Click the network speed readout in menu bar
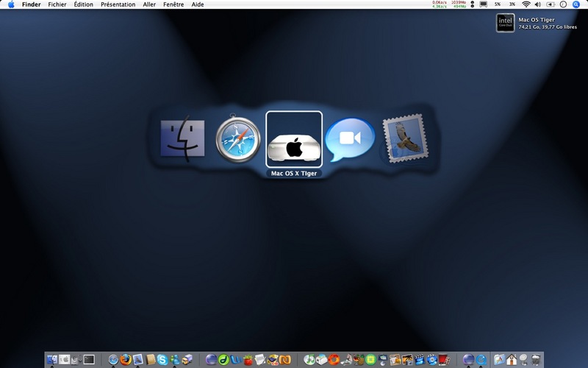 pos(439,4)
